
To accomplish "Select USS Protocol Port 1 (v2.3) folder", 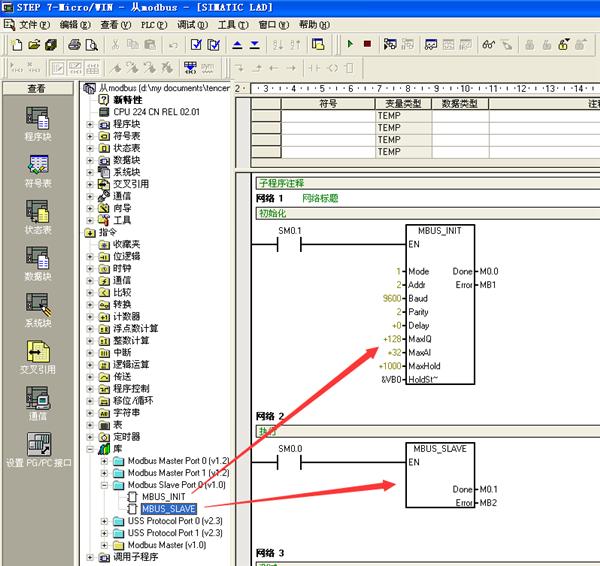I will pos(175,533).
